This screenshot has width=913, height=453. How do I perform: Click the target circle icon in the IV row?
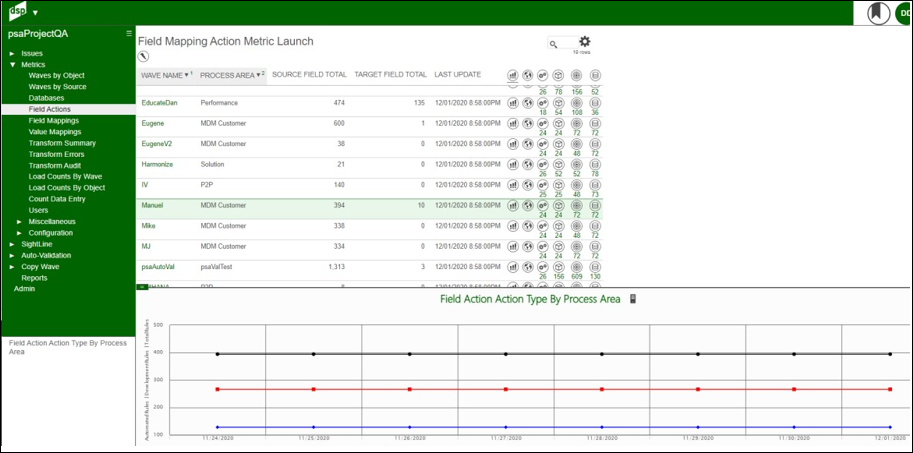coord(576,185)
